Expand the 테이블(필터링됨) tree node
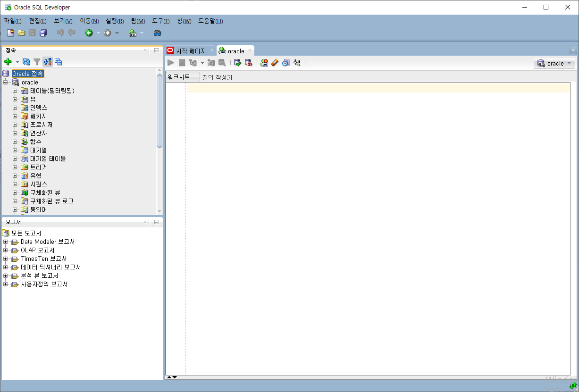 (15, 91)
